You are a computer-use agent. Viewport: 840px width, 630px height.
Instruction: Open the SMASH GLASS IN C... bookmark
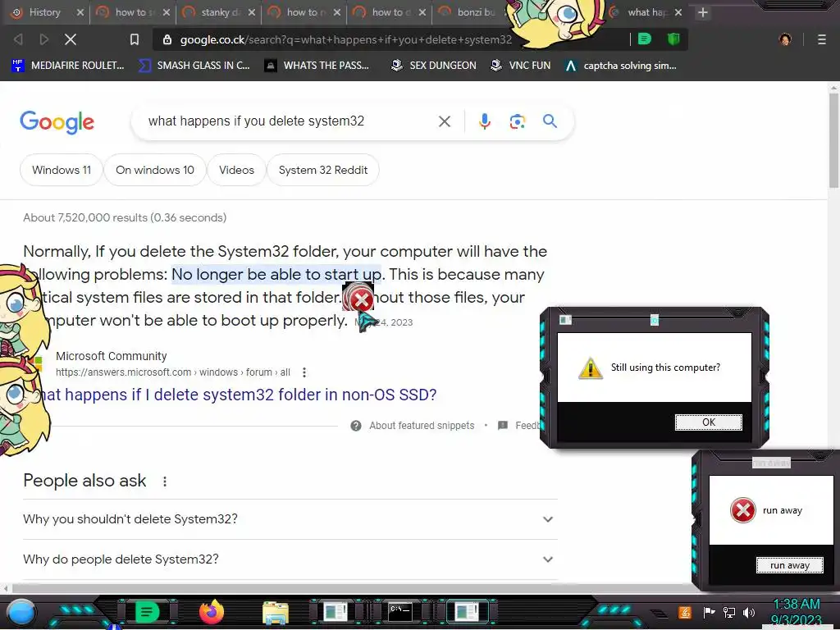coord(194,66)
